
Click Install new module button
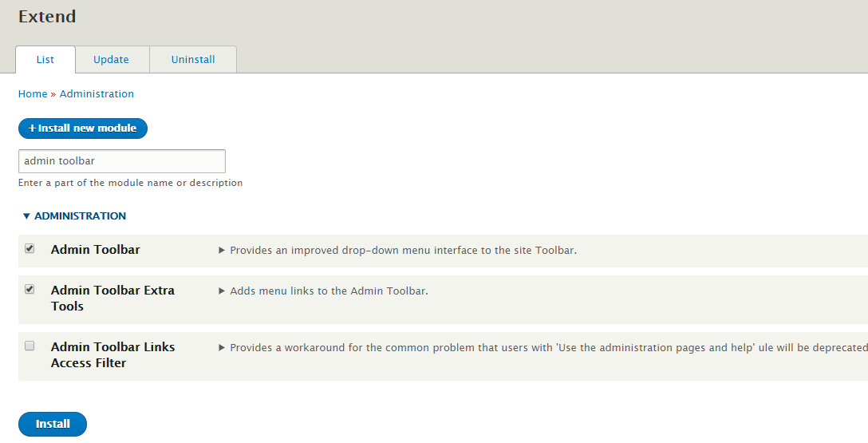click(x=83, y=129)
